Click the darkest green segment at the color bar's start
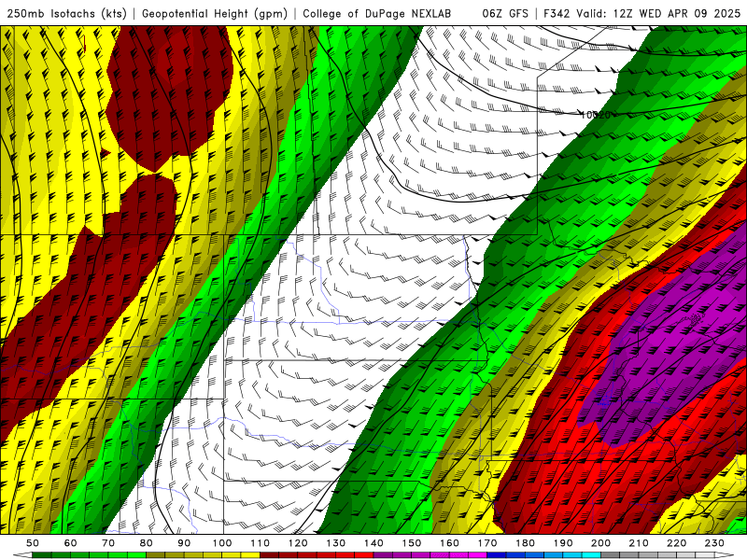The image size is (747, 560). pyautogui.click(x=42, y=554)
